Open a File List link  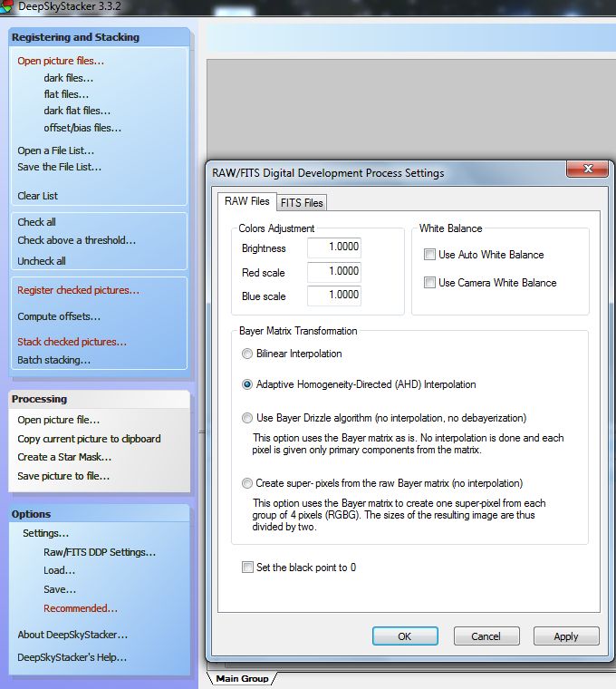(x=56, y=150)
